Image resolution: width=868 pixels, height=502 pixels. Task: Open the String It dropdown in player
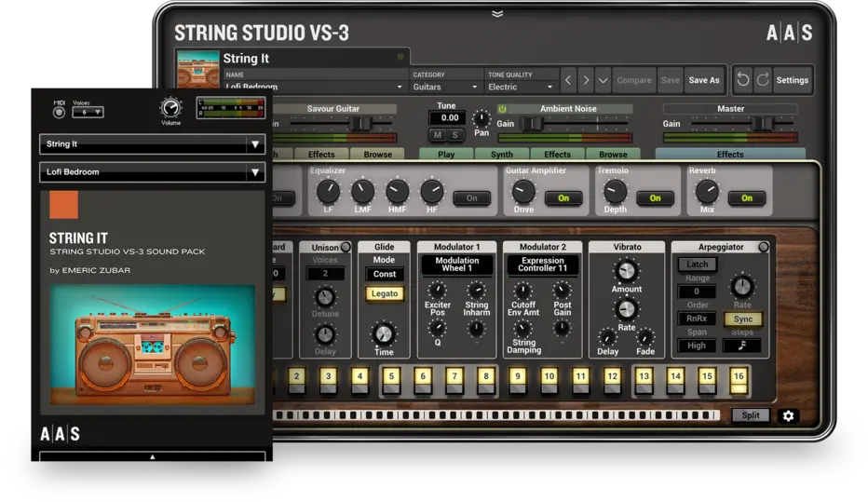(x=152, y=144)
